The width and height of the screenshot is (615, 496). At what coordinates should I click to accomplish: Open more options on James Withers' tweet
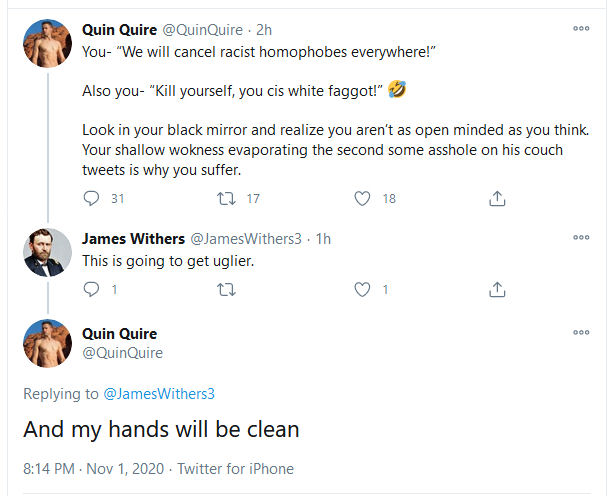[x=581, y=238]
